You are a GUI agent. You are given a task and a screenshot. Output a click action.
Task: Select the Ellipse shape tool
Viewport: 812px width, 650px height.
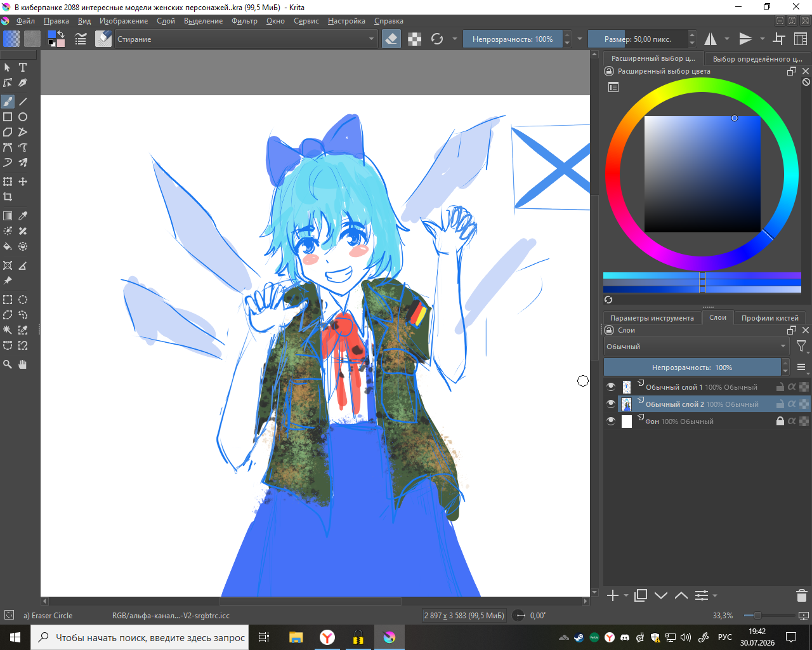23,117
